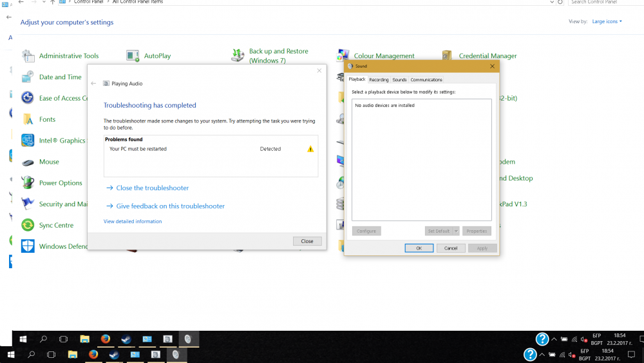Screen dimensions: 644x363
Task: Open the Ease of Access item
Action: [x=54, y=98]
